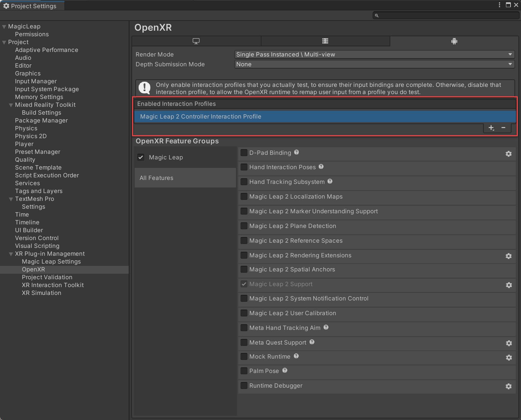This screenshot has width=521, height=420.
Task: Open Runtime Debugger settings gear
Action: point(508,386)
